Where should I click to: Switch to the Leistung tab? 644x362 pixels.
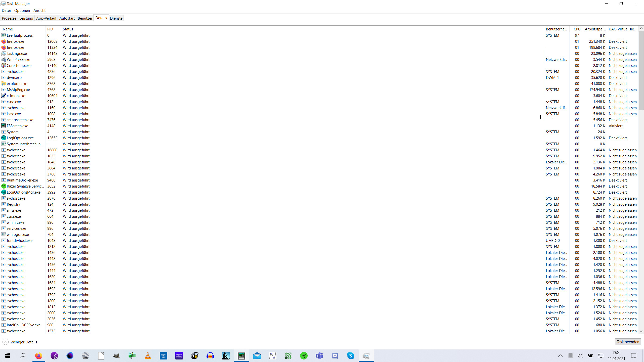point(26,18)
